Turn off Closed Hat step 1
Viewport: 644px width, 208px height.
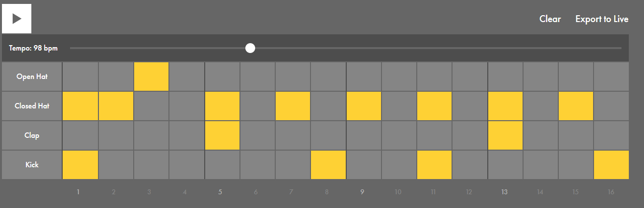[x=80, y=106]
